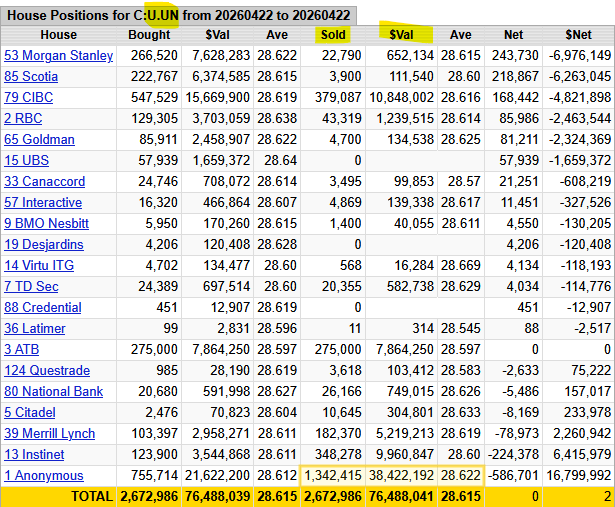The width and height of the screenshot is (615, 507).
Task: Select Questrade $Net value 75,222
Action: pyautogui.click(x=591, y=371)
